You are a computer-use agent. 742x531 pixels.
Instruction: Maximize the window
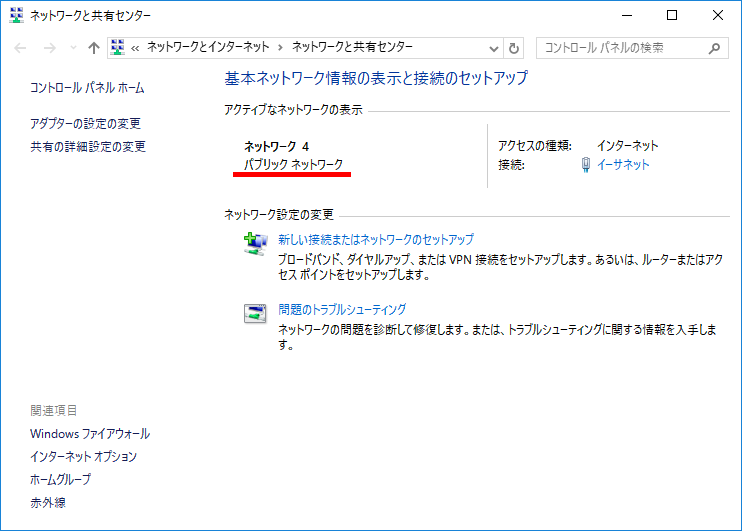pos(672,15)
